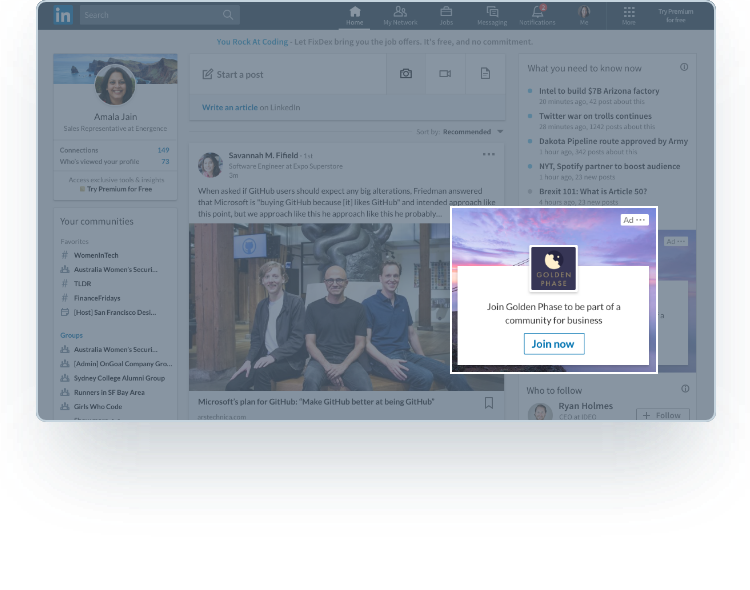Image resolution: width=750 pixels, height=590 pixels.
Task: Open Twitter war on trolls continues
Action: coord(595,116)
